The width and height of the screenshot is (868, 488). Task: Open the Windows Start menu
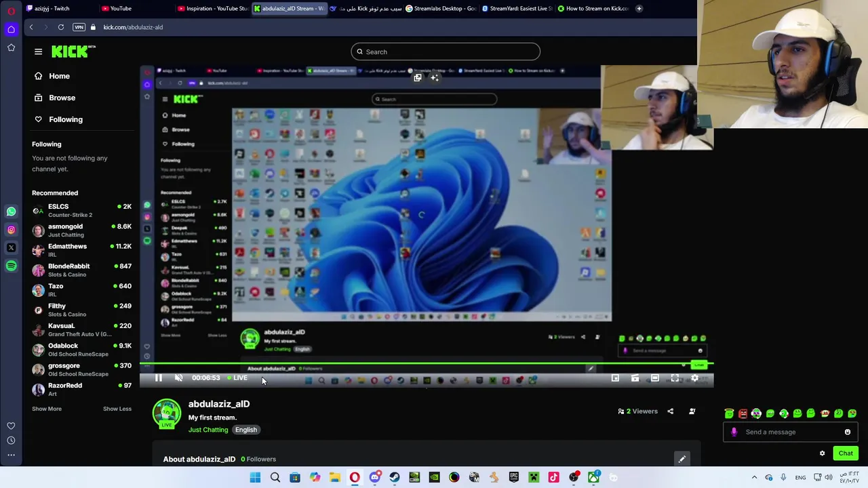tap(255, 478)
